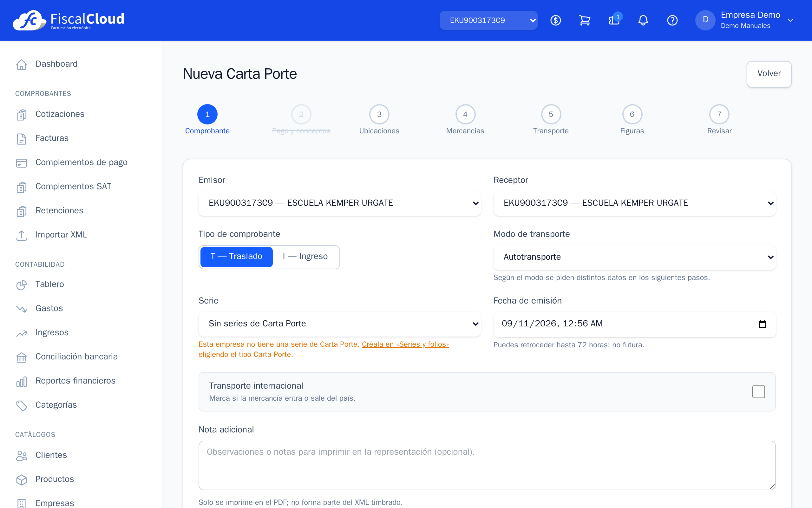Screen dimensions: 812x508
Task: Click the CATÁLOGOS section heading
Action: pos(35,435)
